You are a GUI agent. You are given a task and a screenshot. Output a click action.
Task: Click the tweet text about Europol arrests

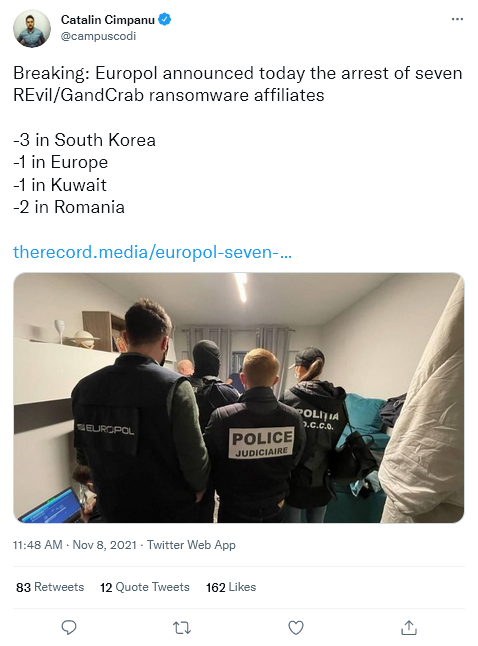pos(238,84)
